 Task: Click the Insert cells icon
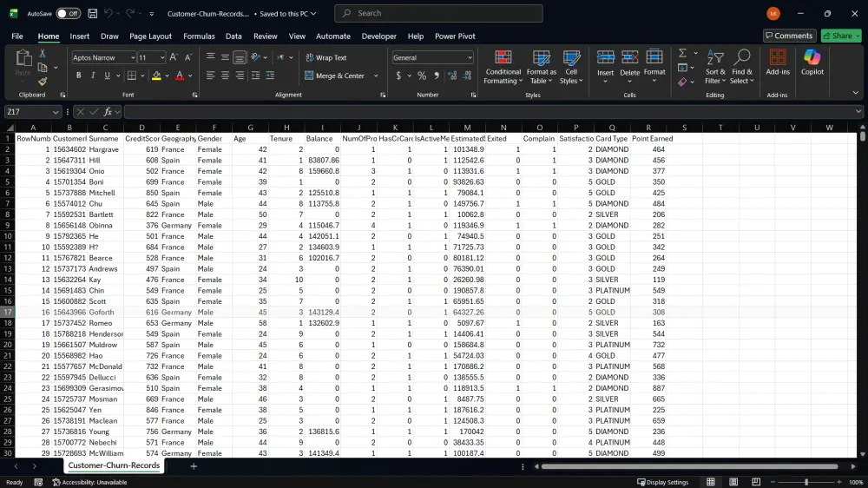(x=605, y=57)
